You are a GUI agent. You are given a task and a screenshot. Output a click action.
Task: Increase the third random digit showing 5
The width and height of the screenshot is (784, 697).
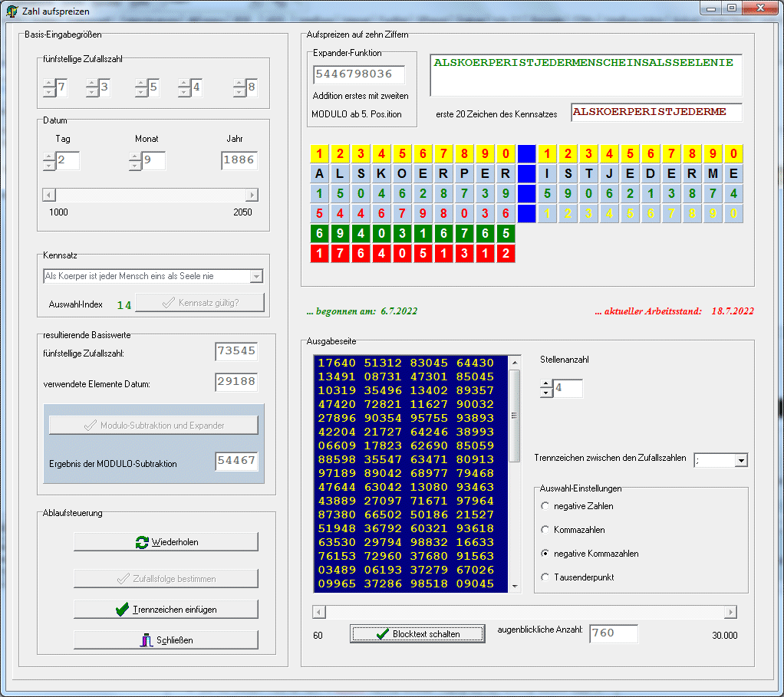[141, 83]
